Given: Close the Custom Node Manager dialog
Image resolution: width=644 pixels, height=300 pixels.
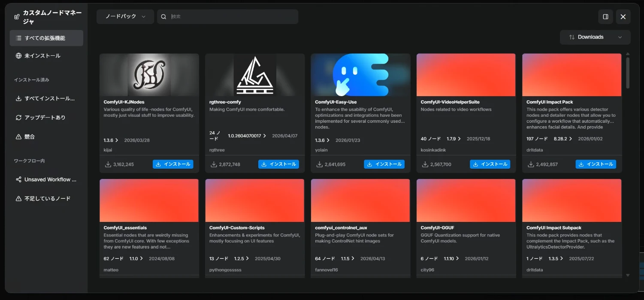Looking at the screenshot, I should (x=623, y=17).
